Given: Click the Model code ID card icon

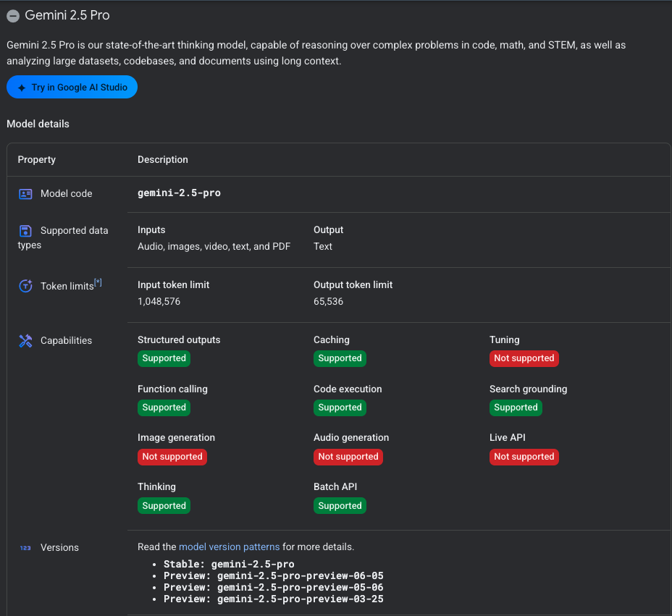Looking at the screenshot, I should click(x=26, y=193).
